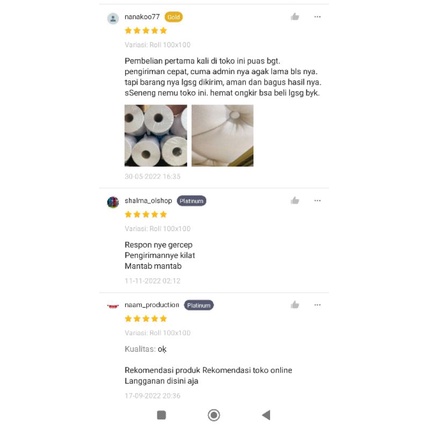
Task: View review photo of tufted cushion
Action: [222, 136]
